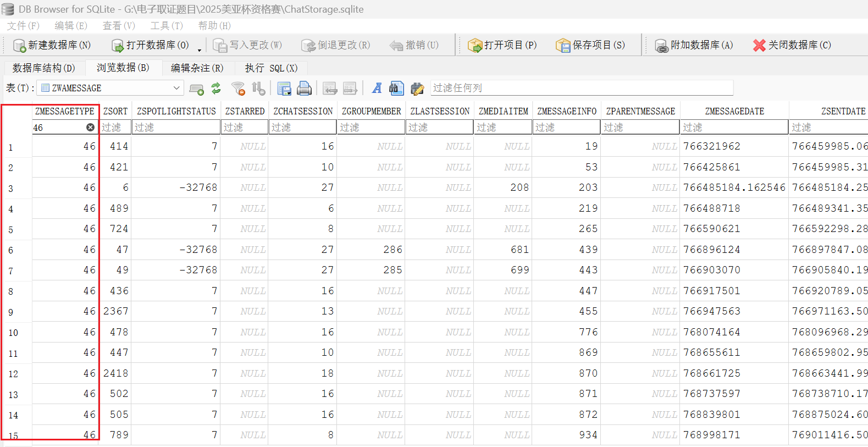Click the refresh table data icon

216,89
